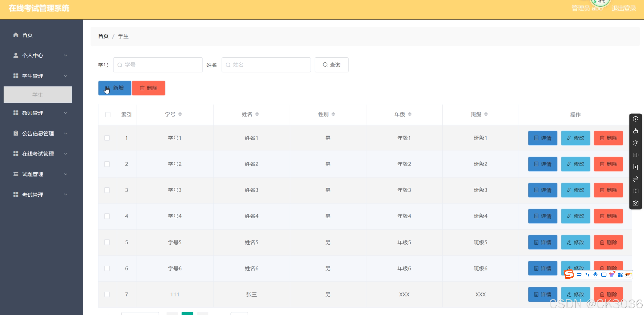Click the swap arrows icon in right toolbar
This screenshot has height=315, width=644.
click(635, 179)
